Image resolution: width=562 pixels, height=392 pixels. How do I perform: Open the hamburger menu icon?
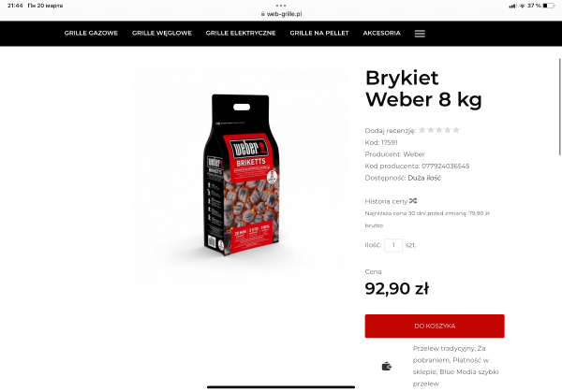pos(420,34)
